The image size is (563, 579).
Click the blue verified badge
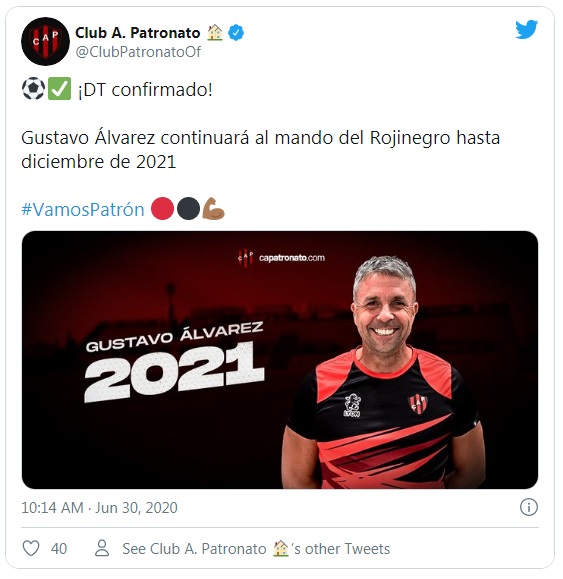click(236, 33)
